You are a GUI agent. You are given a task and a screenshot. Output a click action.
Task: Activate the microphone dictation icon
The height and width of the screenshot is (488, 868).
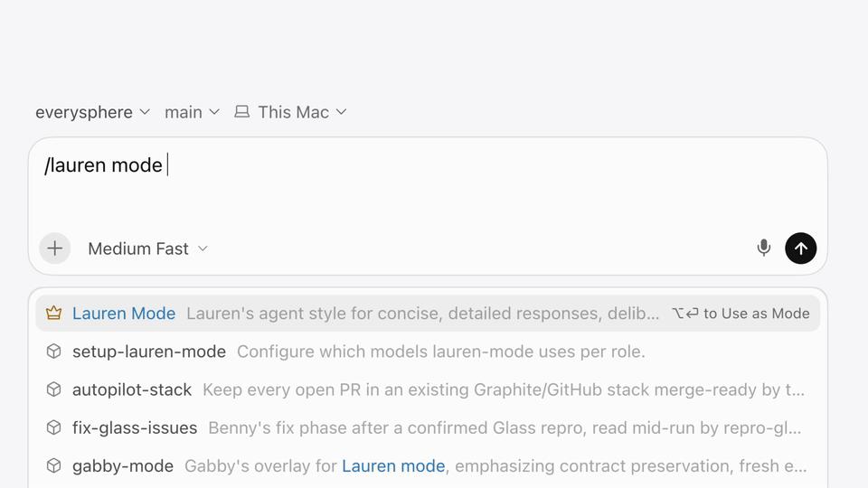click(x=763, y=248)
